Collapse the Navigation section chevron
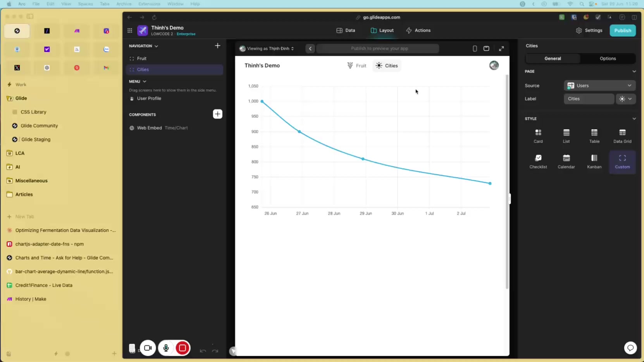The height and width of the screenshot is (362, 644). point(156,46)
